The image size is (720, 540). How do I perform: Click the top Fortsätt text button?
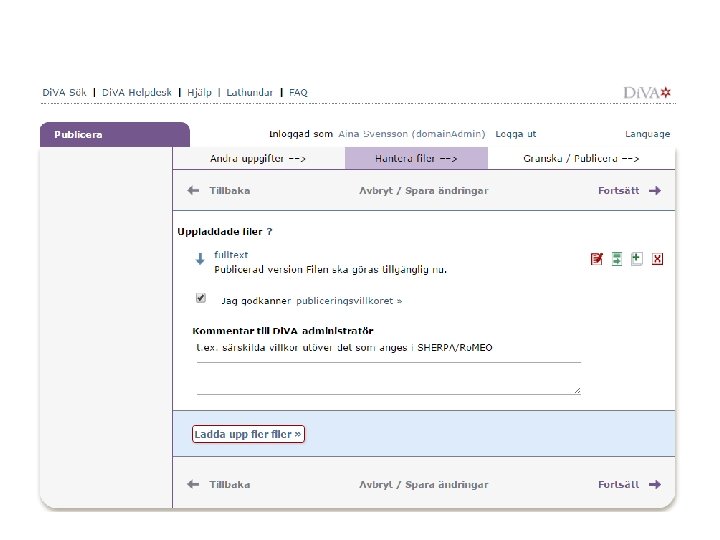619,190
